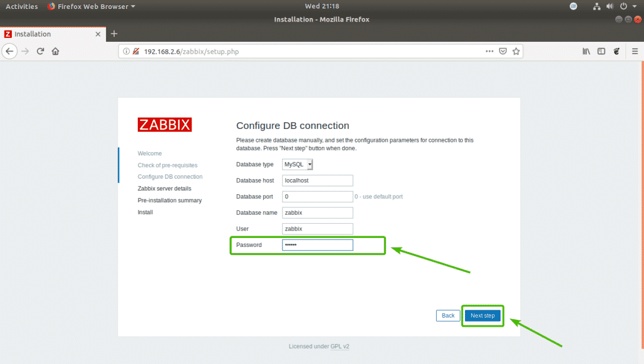Click the GNOME extension toolbar icon
Viewport: 644px width, 364px height.
point(616,51)
